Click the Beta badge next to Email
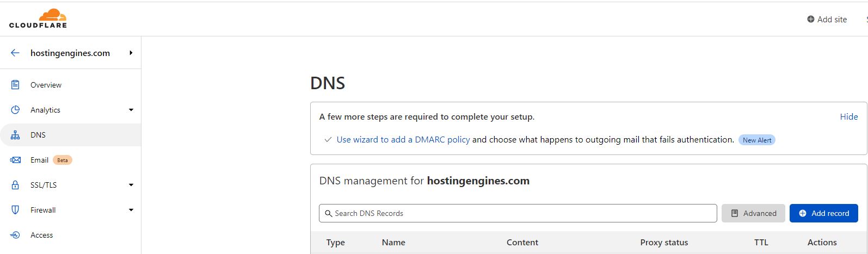The width and height of the screenshot is (868, 254). click(63, 160)
